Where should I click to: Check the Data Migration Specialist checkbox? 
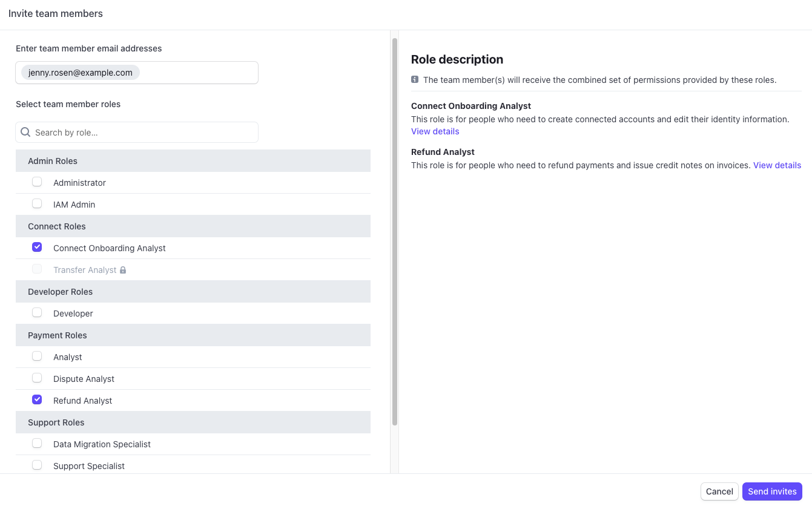37,443
